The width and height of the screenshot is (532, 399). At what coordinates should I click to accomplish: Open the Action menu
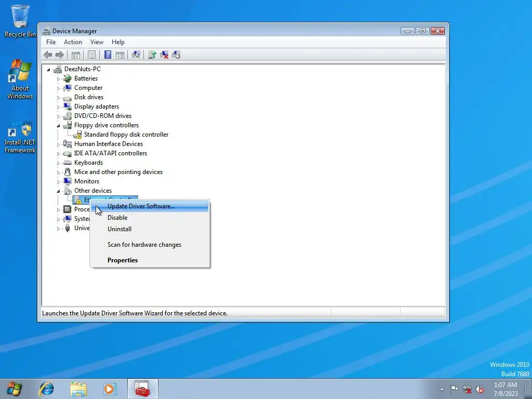(73, 42)
